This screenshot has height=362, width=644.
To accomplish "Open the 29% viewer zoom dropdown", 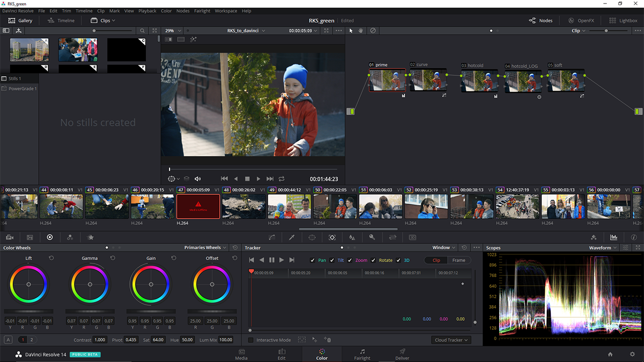I will (x=174, y=31).
